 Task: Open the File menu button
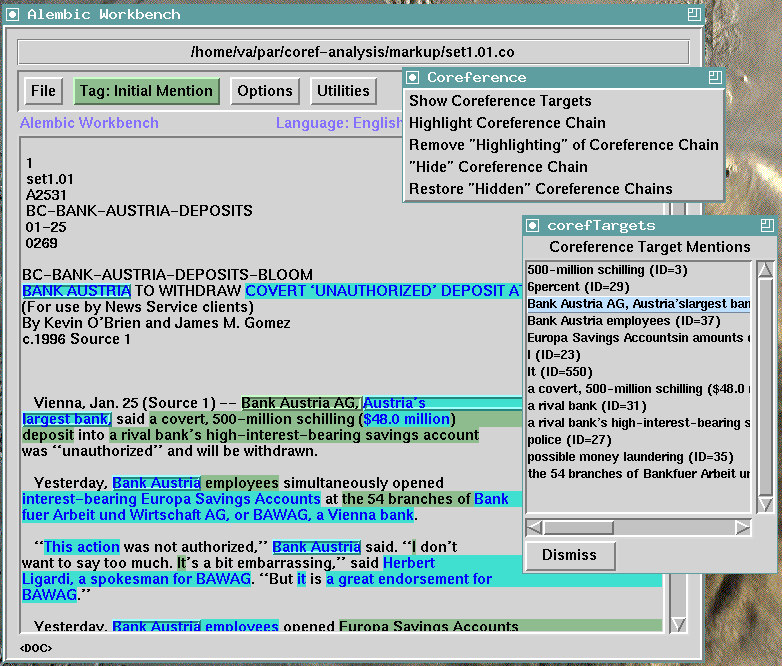click(43, 91)
